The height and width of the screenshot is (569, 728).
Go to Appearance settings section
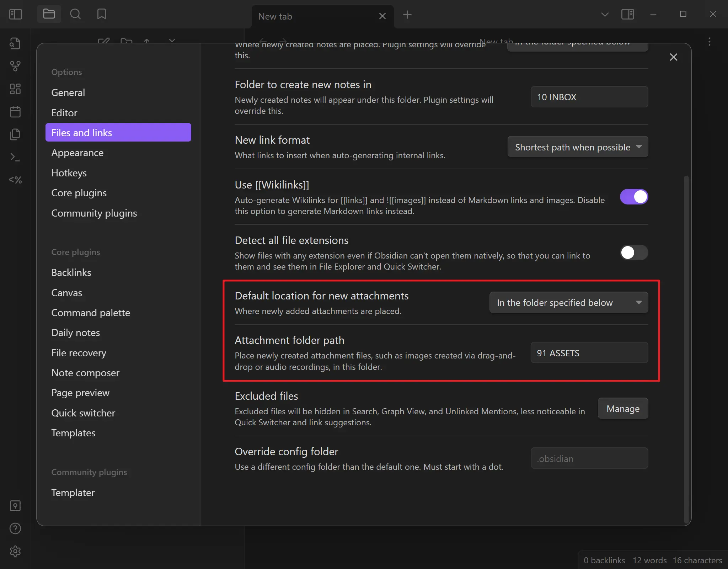77,153
